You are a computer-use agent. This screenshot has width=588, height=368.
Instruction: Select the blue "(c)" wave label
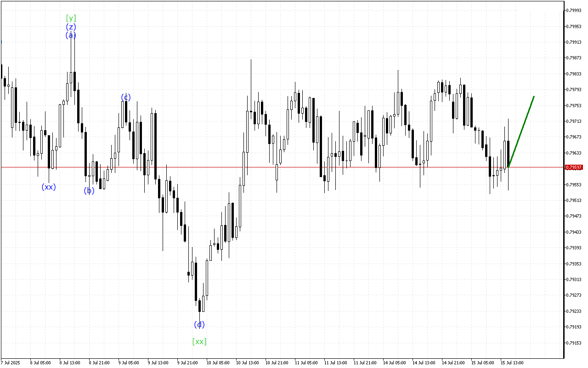coord(125,98)
